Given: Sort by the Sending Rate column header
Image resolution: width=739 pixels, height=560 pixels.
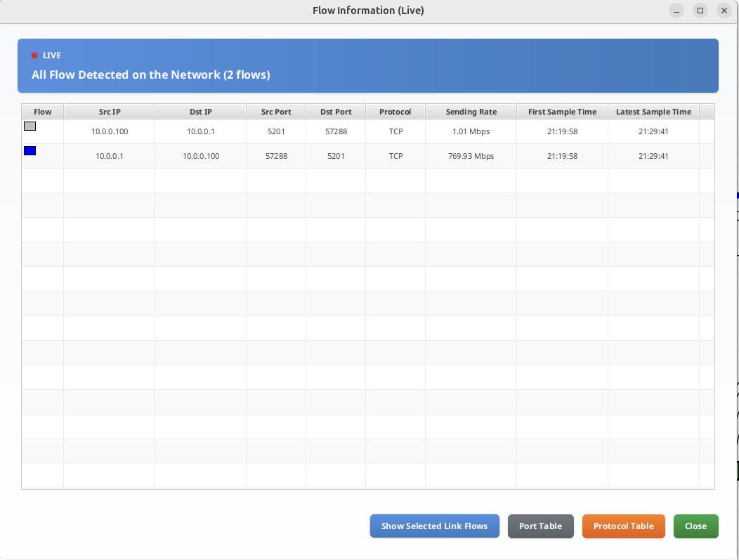Looking at the screenshot, I should 471,112.
